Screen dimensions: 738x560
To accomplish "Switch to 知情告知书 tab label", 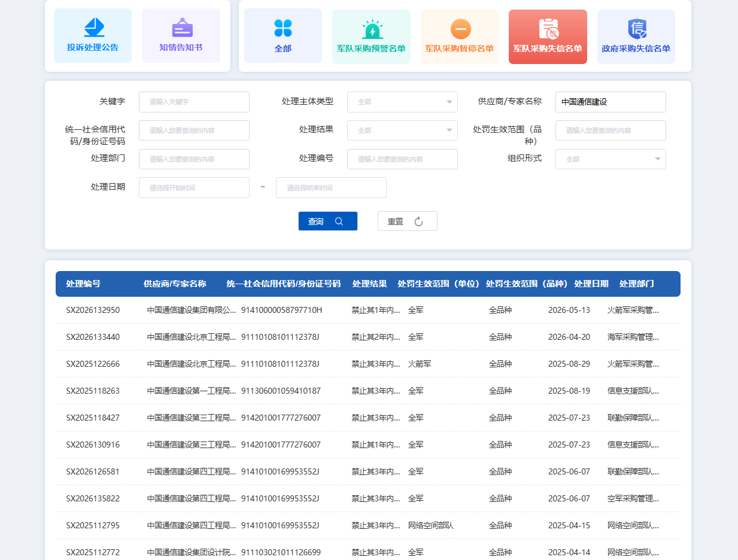I will pyautogui.click(x=181, y=48).
